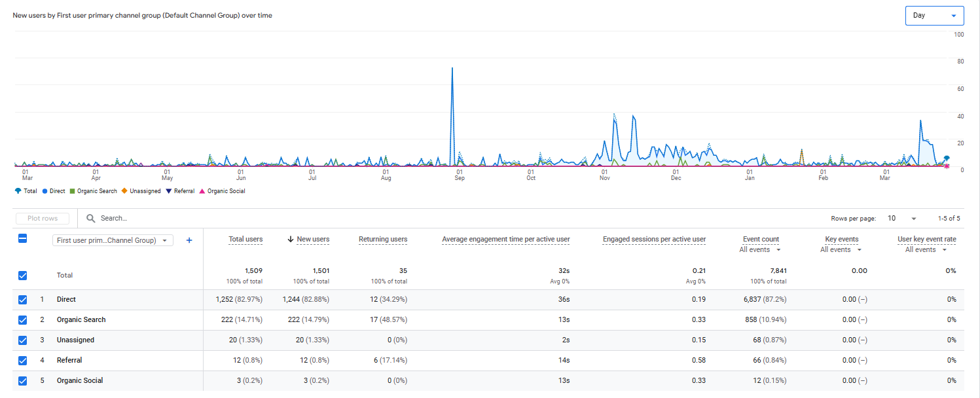The width and height of the screenshot is (980, 398).
Task: Click the chart title text
Action: tap(142, 15)
